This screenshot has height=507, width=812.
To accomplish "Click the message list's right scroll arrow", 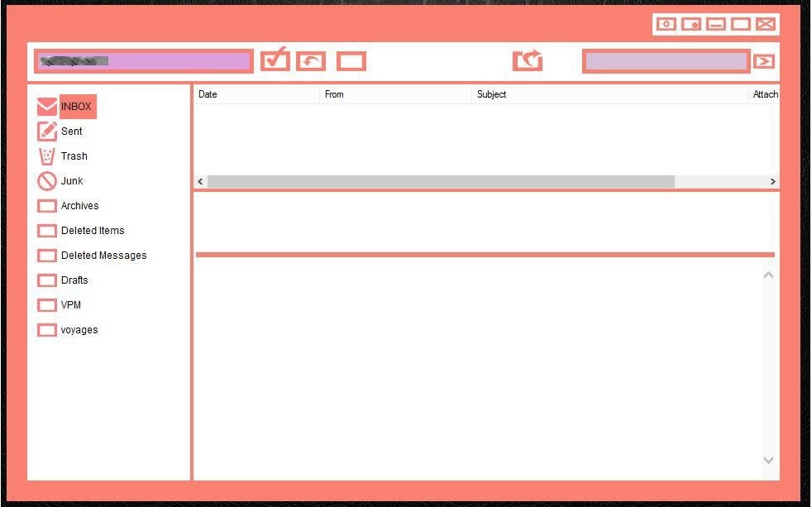I will [x=772, y=181].
